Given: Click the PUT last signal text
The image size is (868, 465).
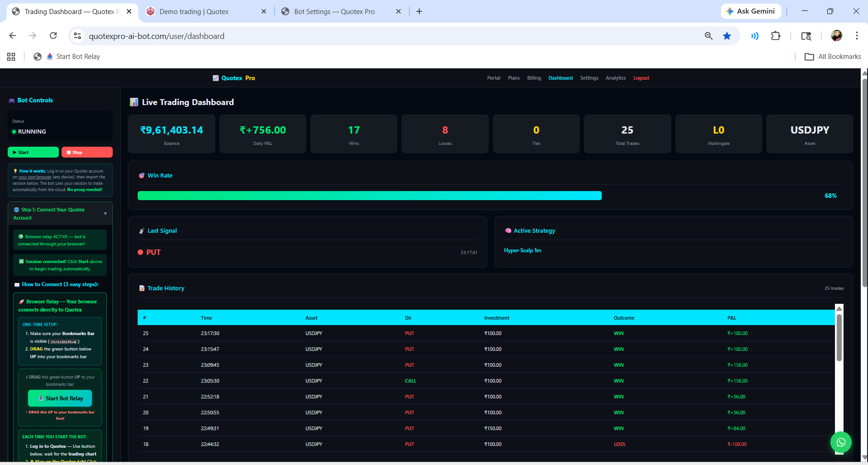Looking at the screenshot, I should coord(153,252).
